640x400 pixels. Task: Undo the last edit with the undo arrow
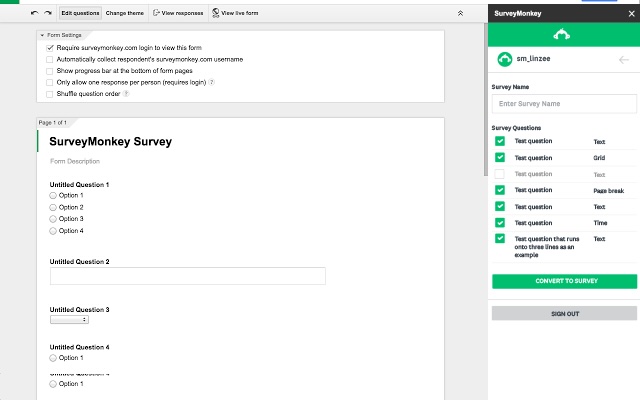tap(35, 13)
